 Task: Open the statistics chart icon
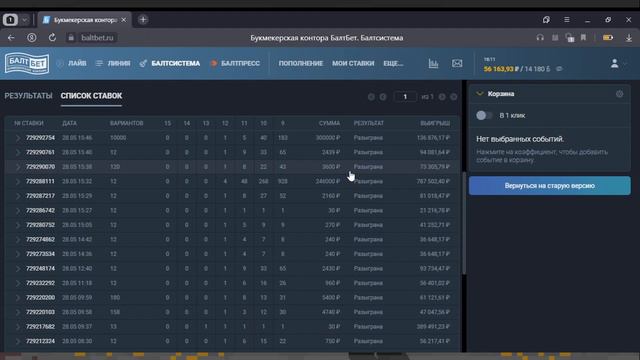[433, 63]
